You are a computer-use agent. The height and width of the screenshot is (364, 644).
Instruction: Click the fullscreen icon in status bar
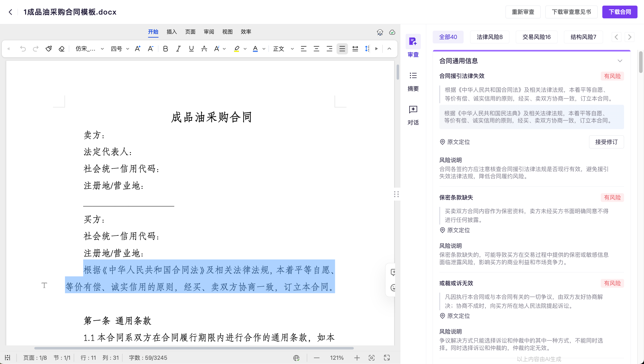click(387, 358)
